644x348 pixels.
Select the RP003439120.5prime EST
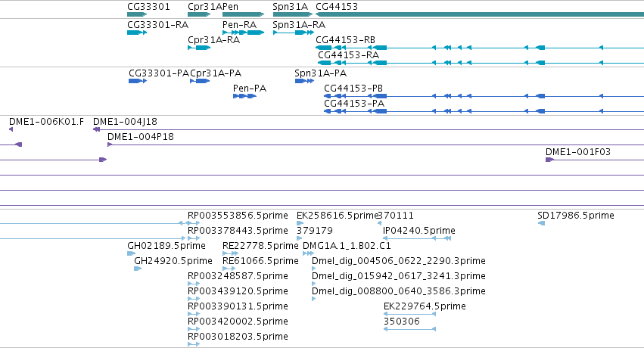tap(194, 299)
